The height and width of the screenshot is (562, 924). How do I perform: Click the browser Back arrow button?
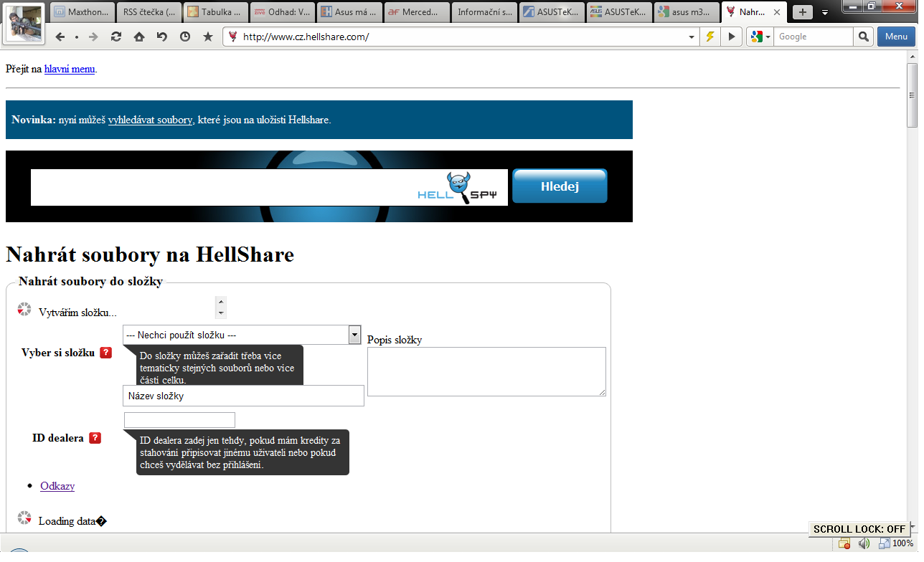(x=60, y=37)
